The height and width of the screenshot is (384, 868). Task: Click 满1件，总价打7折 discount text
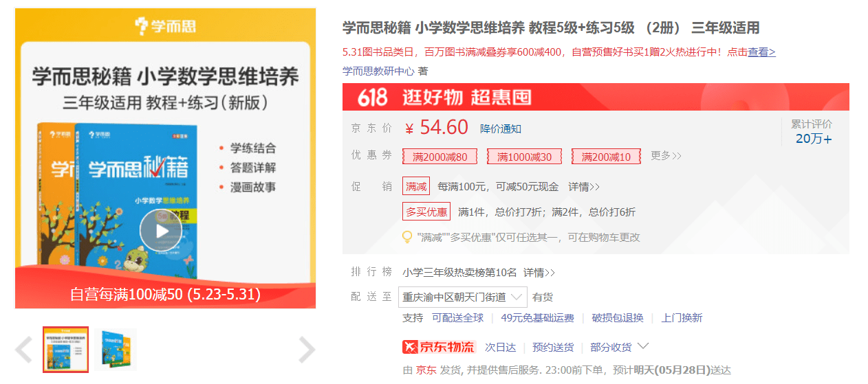pyautogui.click(x=501, y=212)
